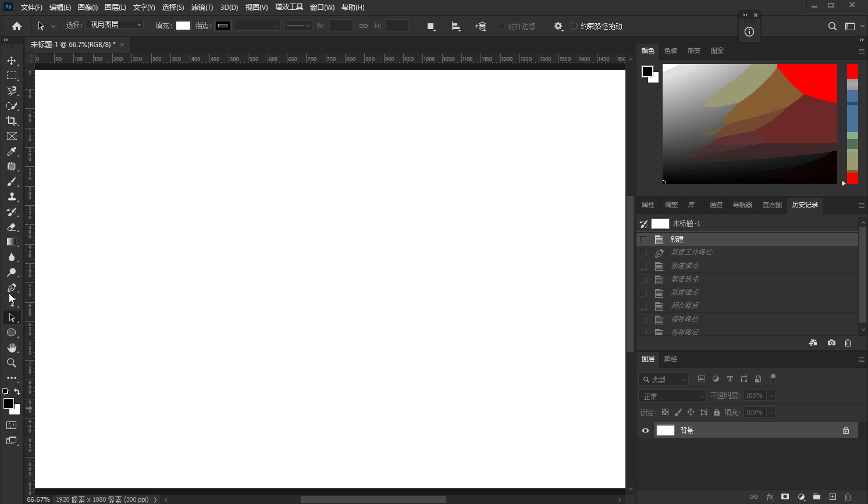Screen dimensions: 868x504
Task: Select the Lasso tool
Action: pos(12,91)
